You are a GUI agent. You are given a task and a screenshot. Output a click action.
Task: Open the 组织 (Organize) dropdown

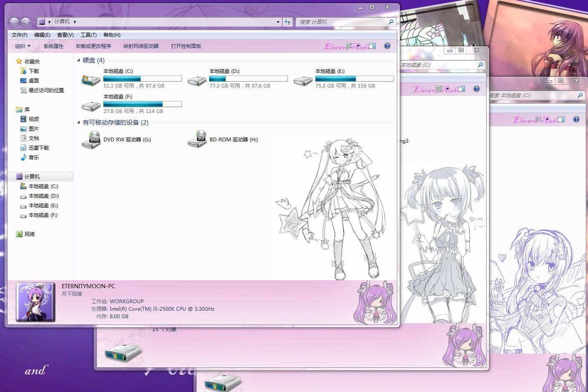point(23,46)
